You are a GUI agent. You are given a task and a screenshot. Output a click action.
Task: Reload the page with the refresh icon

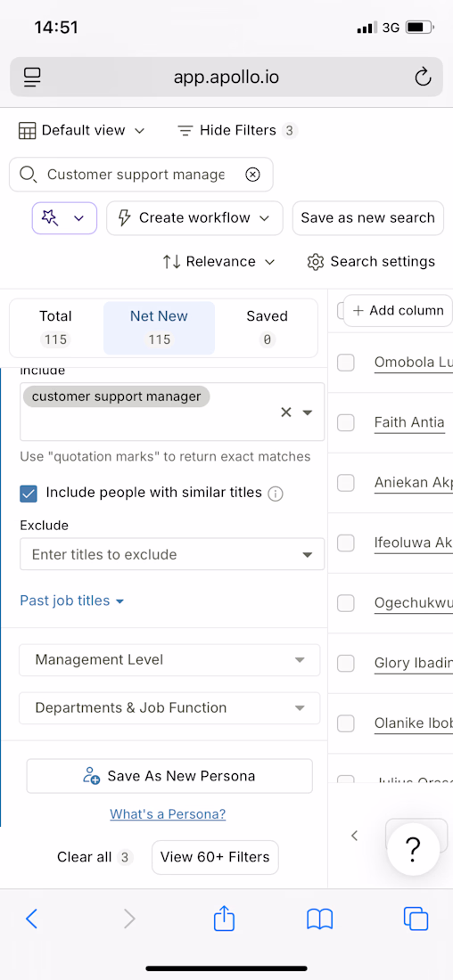(x=423, y=78)
